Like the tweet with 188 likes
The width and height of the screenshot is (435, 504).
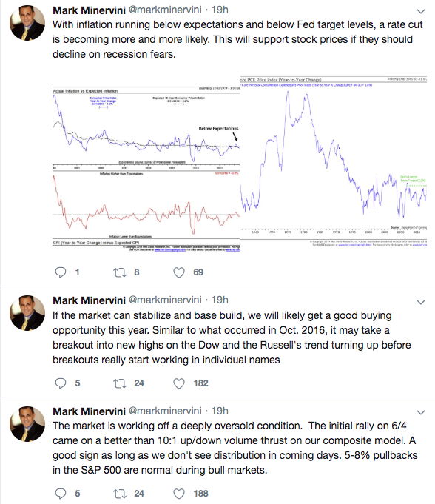click(179, 494)
